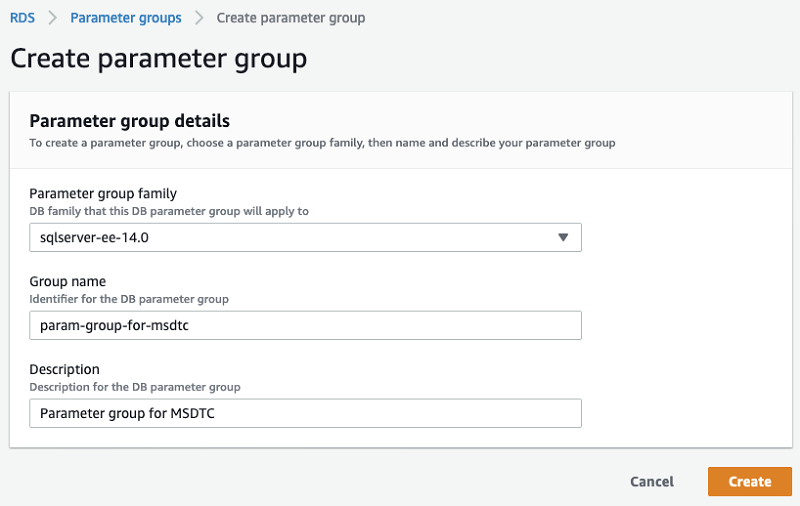
Task: Click the 'To create a parameter group' instruction text
Action: 322,143
